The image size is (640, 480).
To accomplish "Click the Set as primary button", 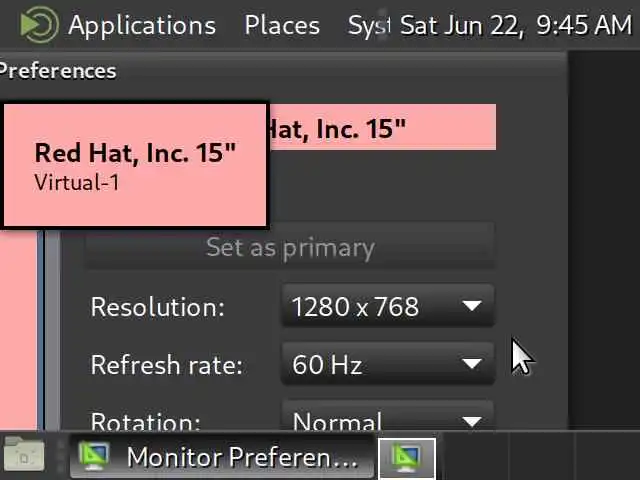I will tap(290, 247).
